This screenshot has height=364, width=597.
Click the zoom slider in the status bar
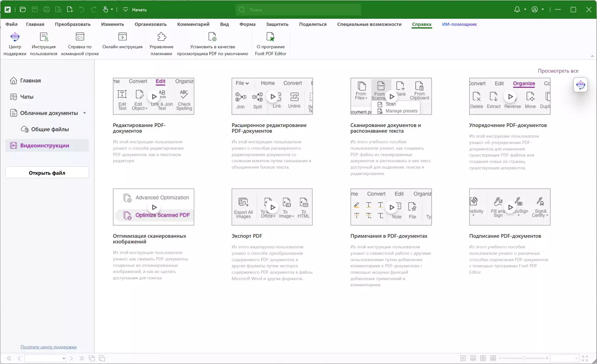pyautogui.click(x=523, y=358)
